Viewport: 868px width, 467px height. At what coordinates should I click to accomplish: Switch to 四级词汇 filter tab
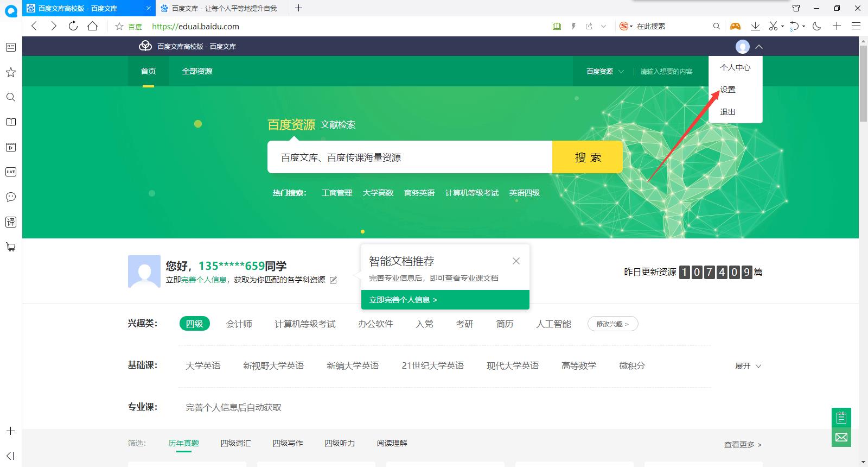(235, 443)
